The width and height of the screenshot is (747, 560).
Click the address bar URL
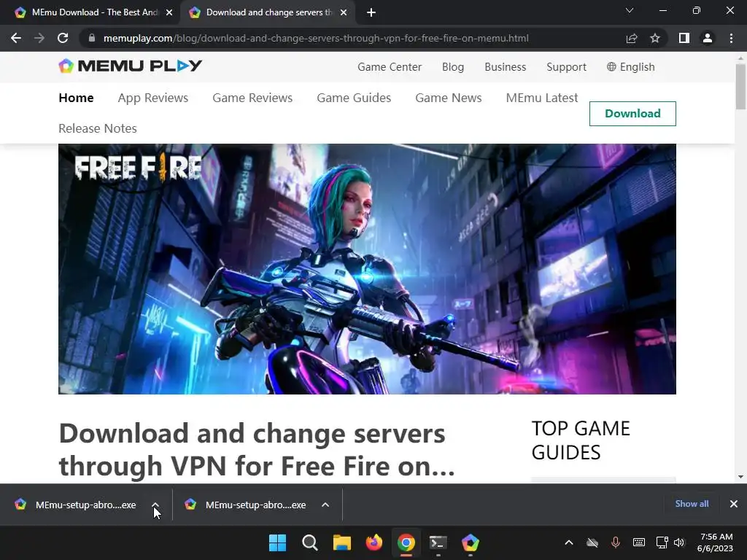(x=316, y=38)
